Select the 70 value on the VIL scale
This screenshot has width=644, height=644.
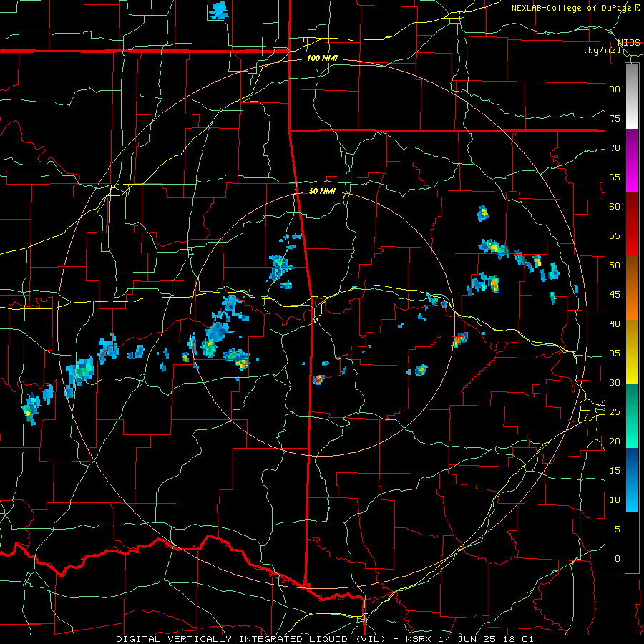point(615,148)
